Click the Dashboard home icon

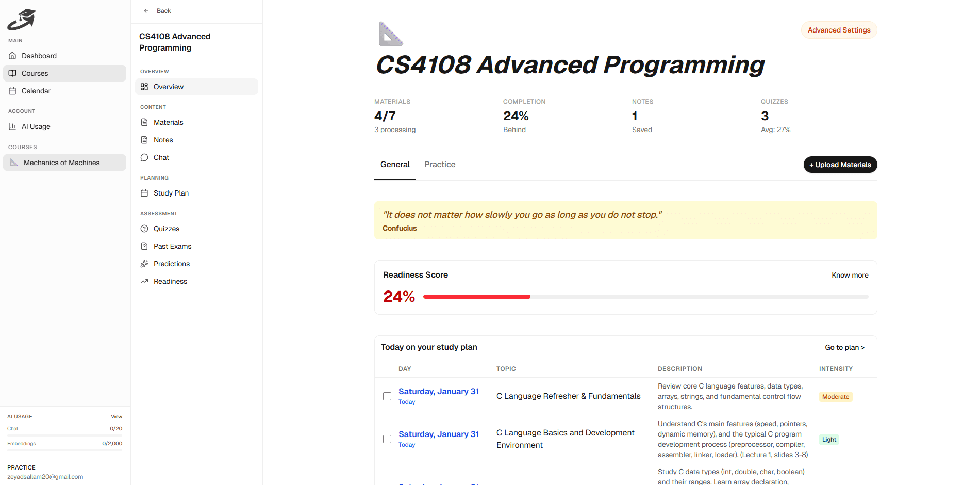pyautogui.click(x=12, y=56)
